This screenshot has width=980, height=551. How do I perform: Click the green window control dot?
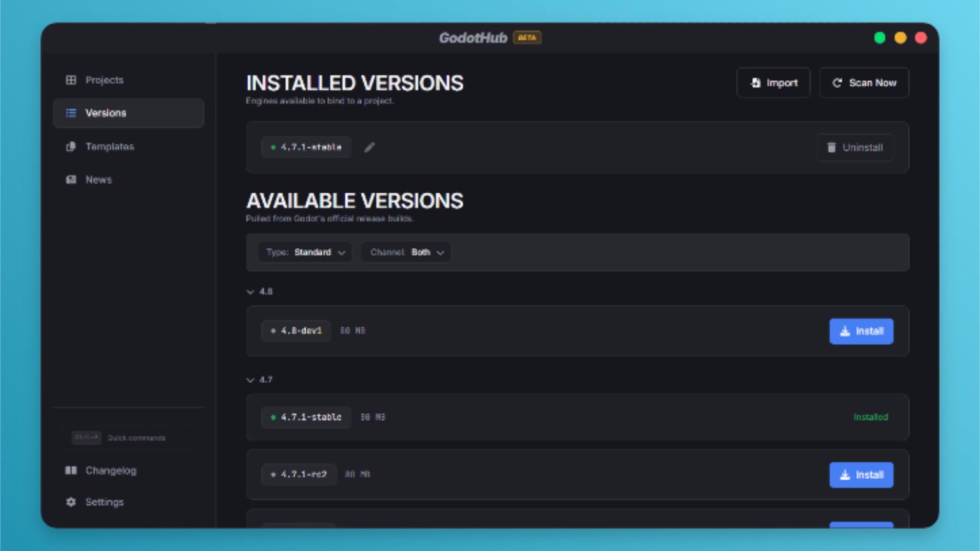880,38
